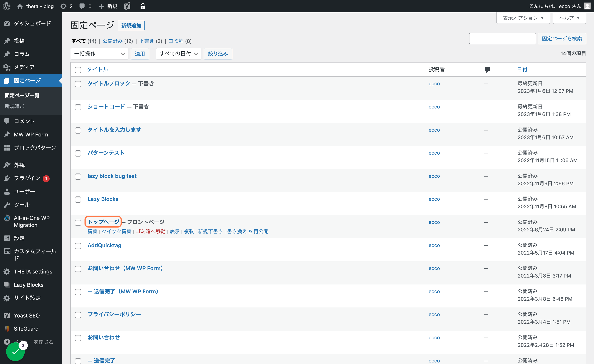The image size is (594, 364).
Task: Select the Lazy Blocks row checkbox
Action: (78, 199)
